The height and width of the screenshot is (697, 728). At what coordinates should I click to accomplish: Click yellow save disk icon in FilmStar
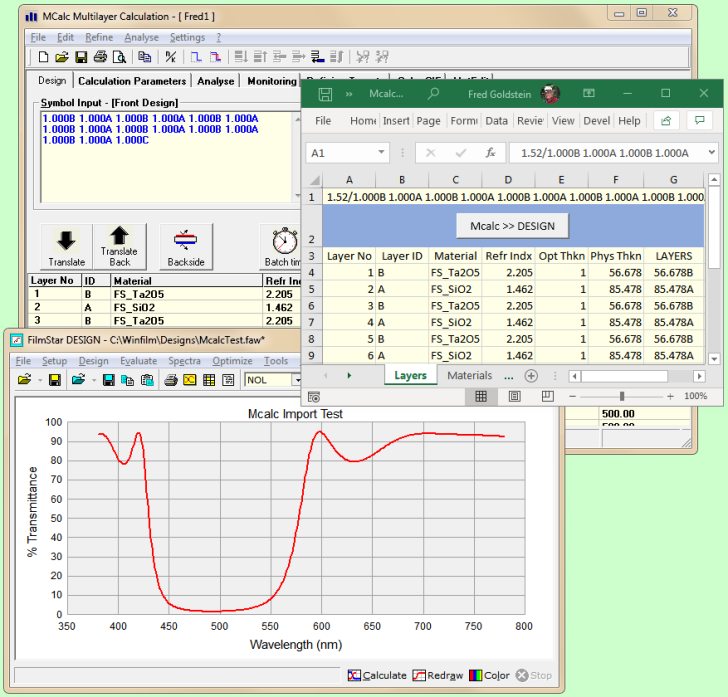[55, 380]
